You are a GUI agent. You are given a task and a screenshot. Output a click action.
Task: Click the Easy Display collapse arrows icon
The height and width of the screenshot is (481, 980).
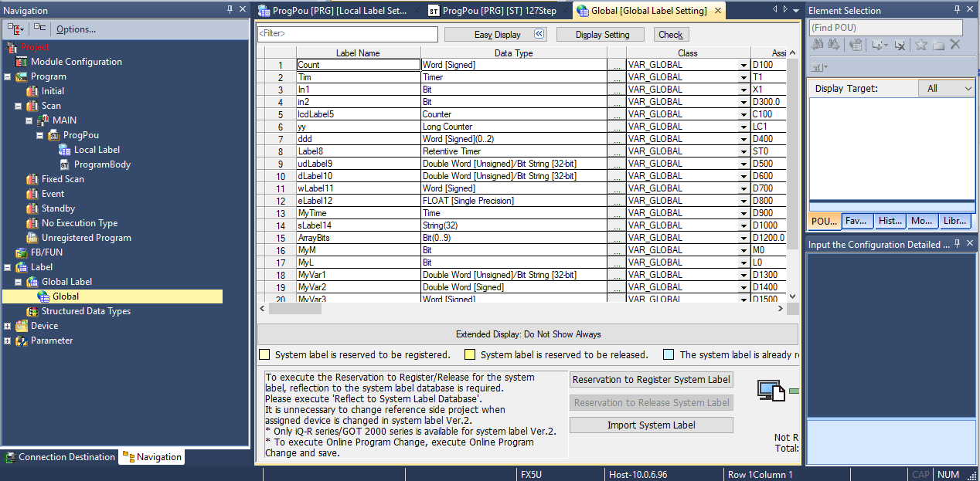pyautogui.click(x=539, y=35)
